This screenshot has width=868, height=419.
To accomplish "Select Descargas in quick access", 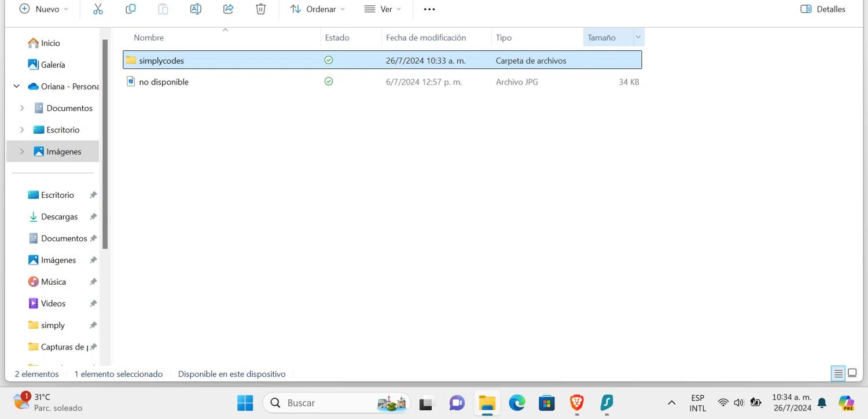I will (x=59, y=216).
